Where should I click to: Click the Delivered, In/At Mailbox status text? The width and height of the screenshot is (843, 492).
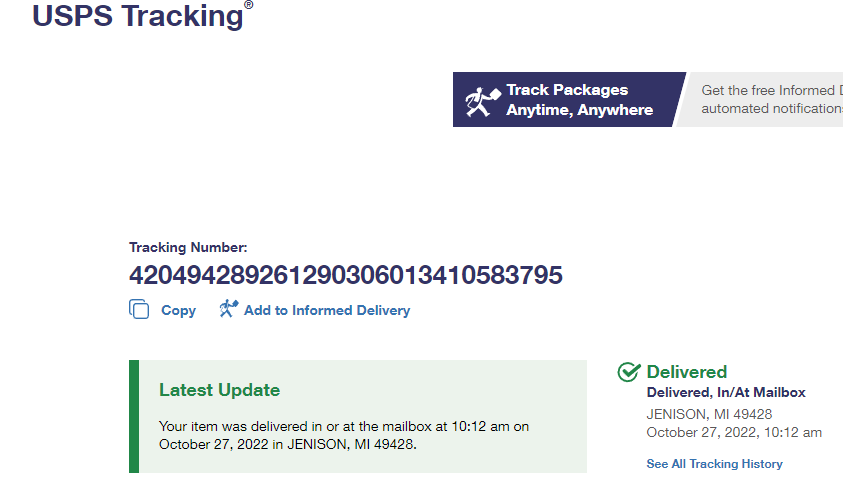pos(726,393)
